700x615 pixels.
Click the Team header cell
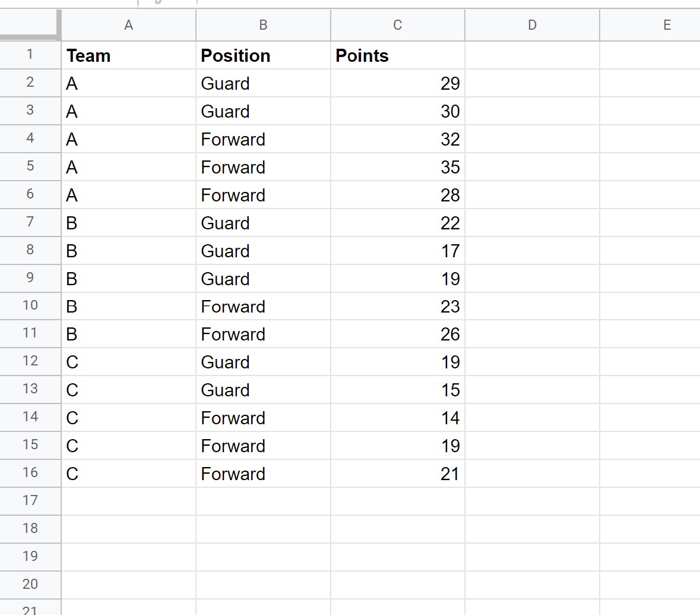[x=129, y=55]
